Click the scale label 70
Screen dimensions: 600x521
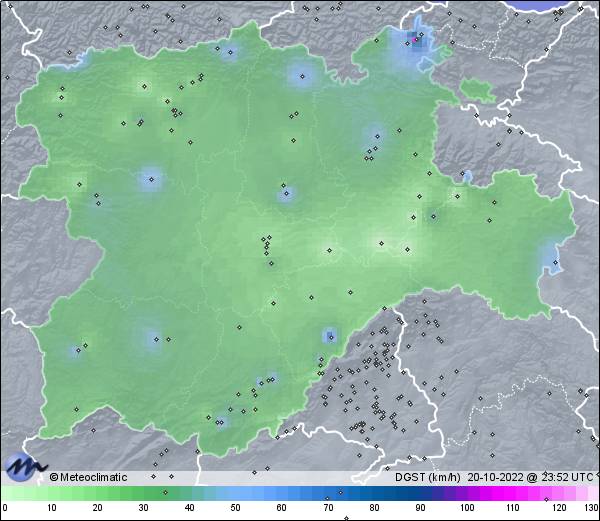[x=328, y=508]
